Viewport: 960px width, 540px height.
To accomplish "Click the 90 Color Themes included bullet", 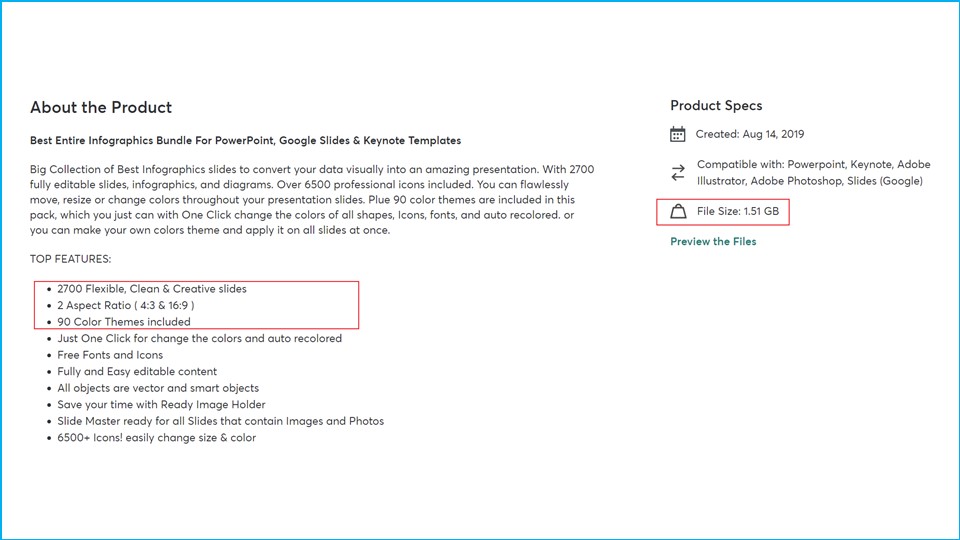I will coord(124,322).
